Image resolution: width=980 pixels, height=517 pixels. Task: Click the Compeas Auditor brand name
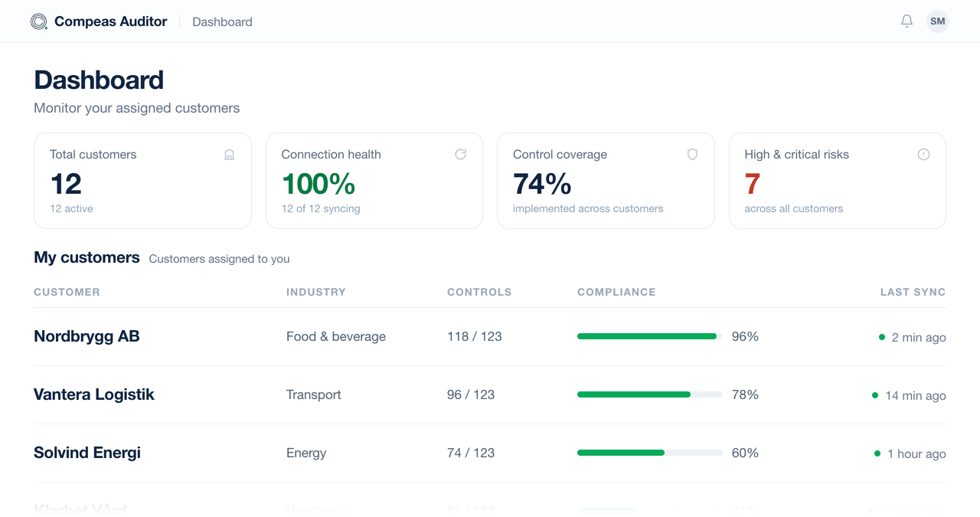pyautogui.click(x=111, y=21)
